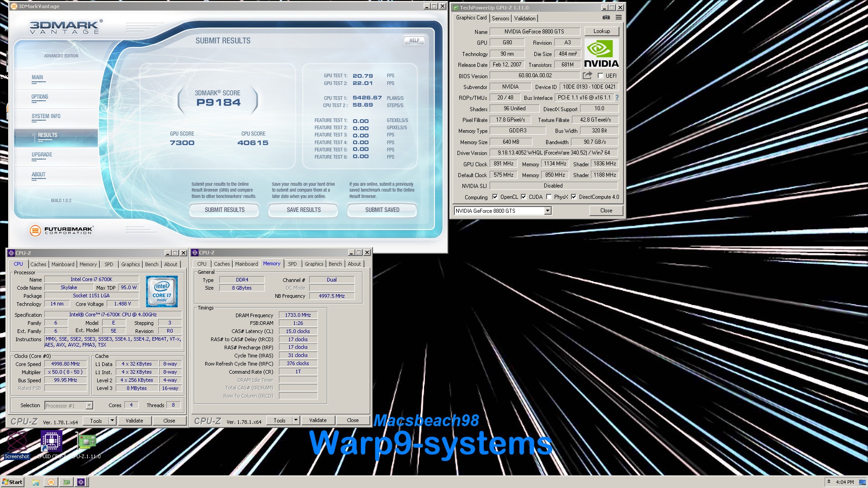Click the Start button
The width and height of the screenshot is (868, 488).
pos(12,482)
